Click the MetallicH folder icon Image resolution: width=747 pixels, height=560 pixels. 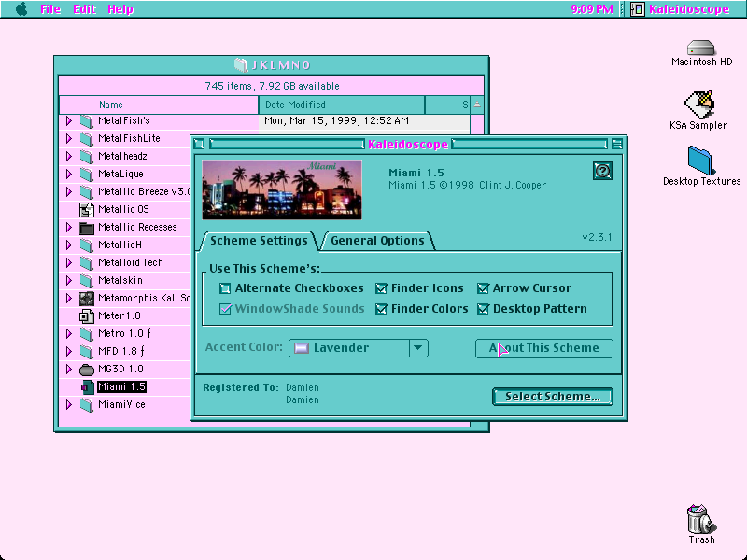86,245
